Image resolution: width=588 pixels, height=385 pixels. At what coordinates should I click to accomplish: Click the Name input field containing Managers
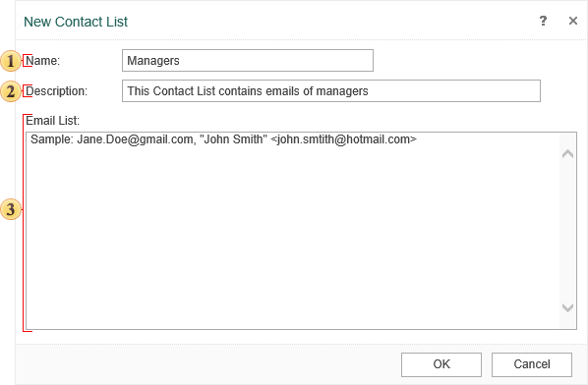pyautogui.click(x=248, y=60)
